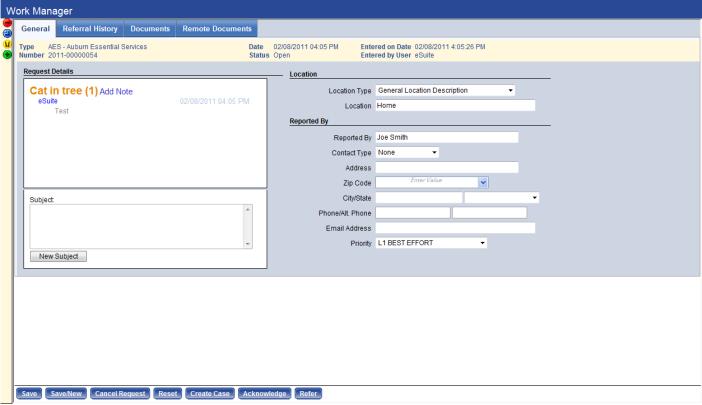Switch to the Referral History tab
The width and height of the screenshot is (702, 405).
click(90, 28)
